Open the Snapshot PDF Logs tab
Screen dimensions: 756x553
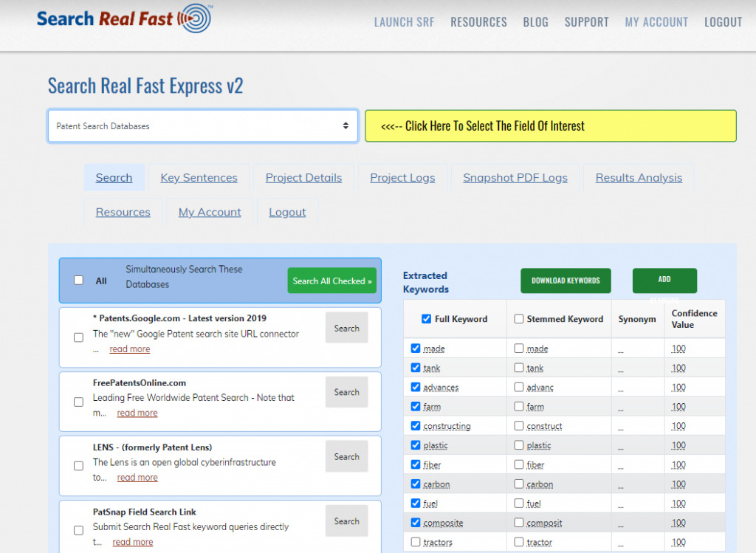[515, 177]
